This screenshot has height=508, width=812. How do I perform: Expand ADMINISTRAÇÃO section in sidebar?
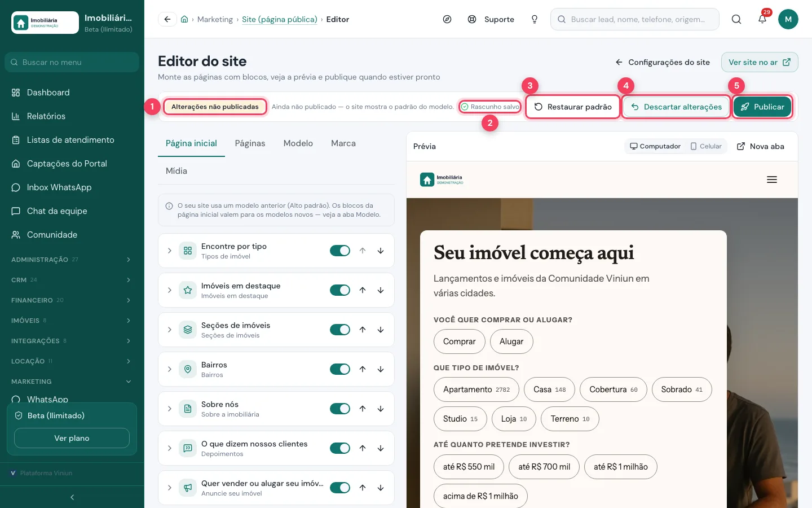[x=72, y=260]
